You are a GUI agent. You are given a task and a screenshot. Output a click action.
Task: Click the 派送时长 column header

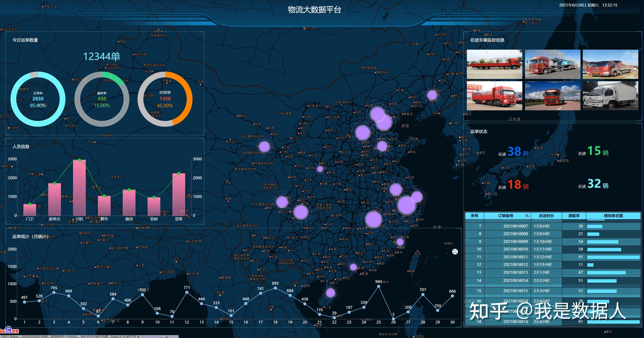[x=546, y=216]
